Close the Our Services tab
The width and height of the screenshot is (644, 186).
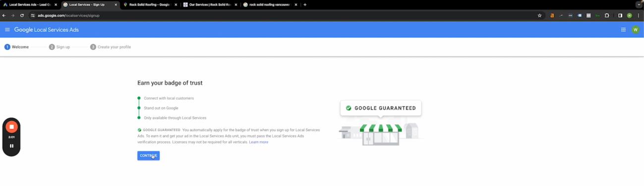click(236, 4)
